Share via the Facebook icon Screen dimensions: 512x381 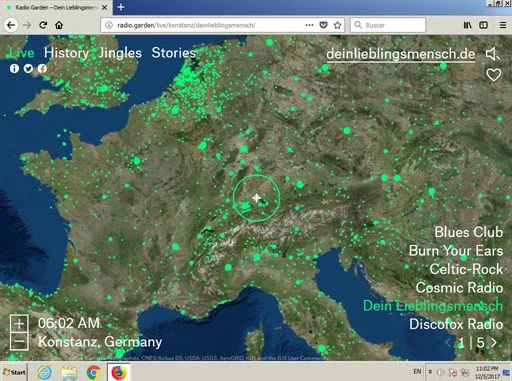coord(42,68)
